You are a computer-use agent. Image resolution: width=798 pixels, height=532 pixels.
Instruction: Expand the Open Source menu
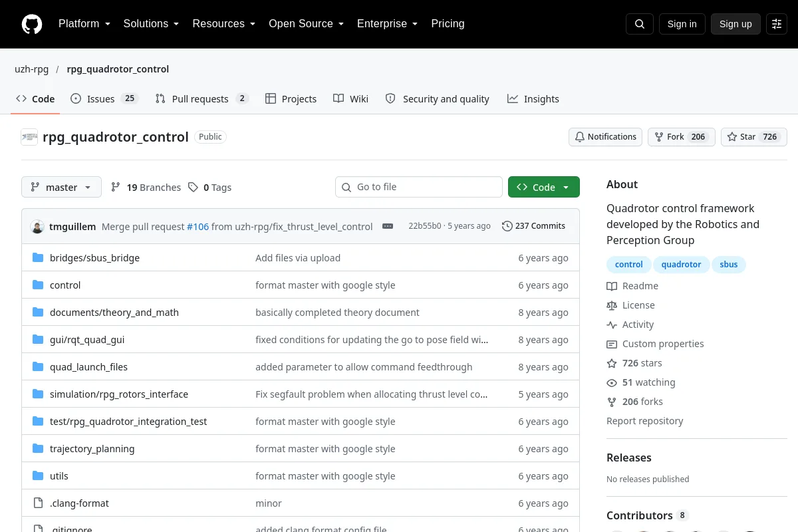(307, 24)
